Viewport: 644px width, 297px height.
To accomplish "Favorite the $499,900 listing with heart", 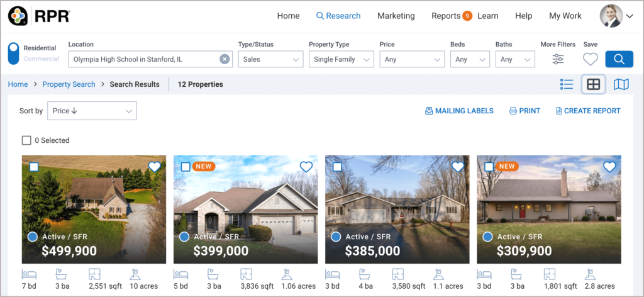I will pyautogui.click(x=154, y=167).
